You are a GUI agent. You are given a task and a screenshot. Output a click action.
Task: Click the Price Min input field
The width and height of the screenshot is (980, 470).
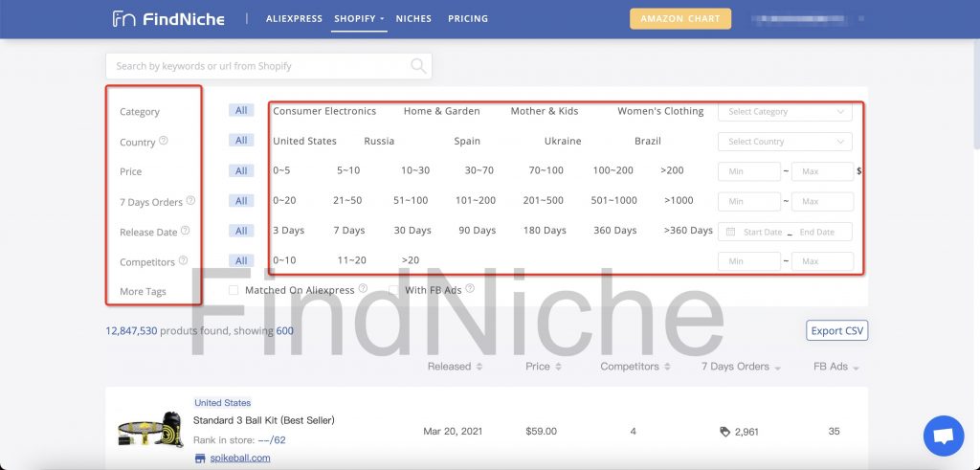(749, 172)
